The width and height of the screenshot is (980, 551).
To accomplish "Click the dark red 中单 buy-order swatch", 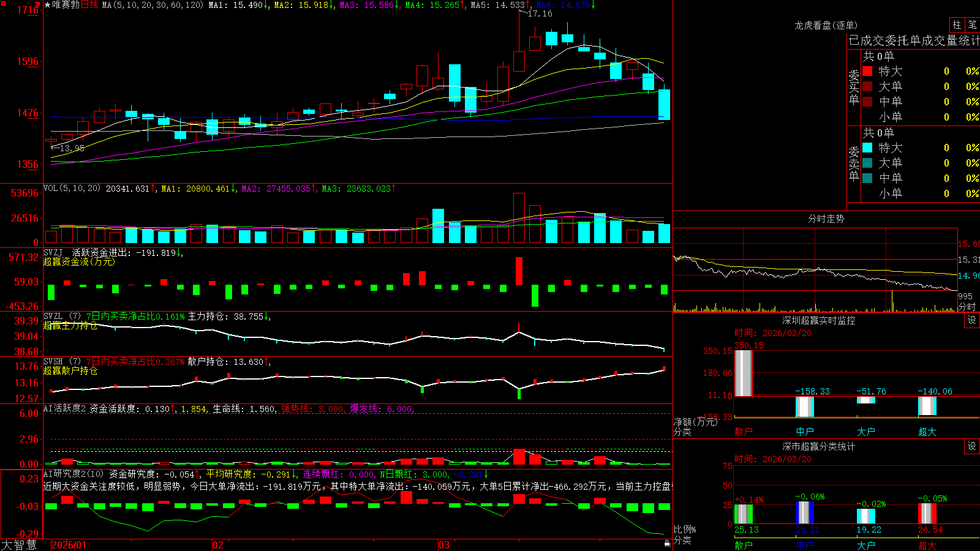I will 867,102.
